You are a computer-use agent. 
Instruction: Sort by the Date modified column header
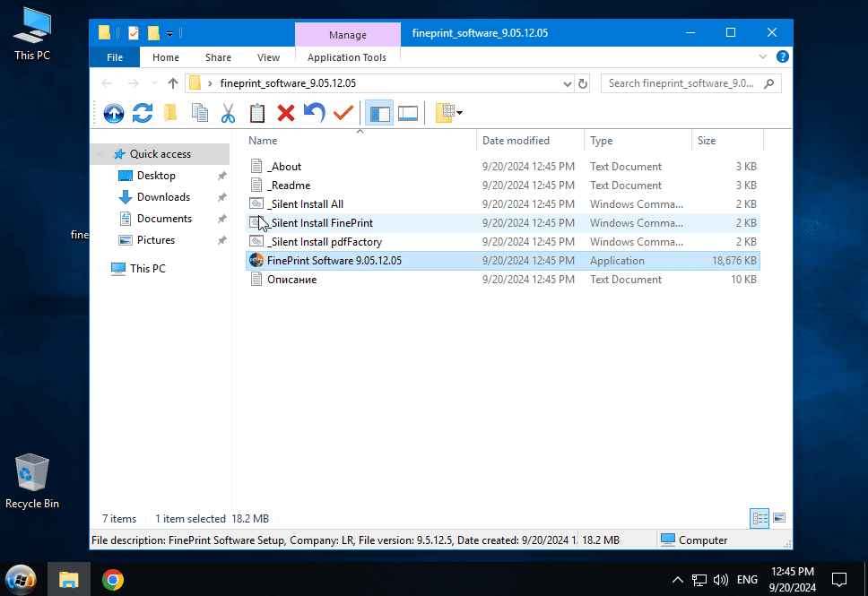(530, 141)
